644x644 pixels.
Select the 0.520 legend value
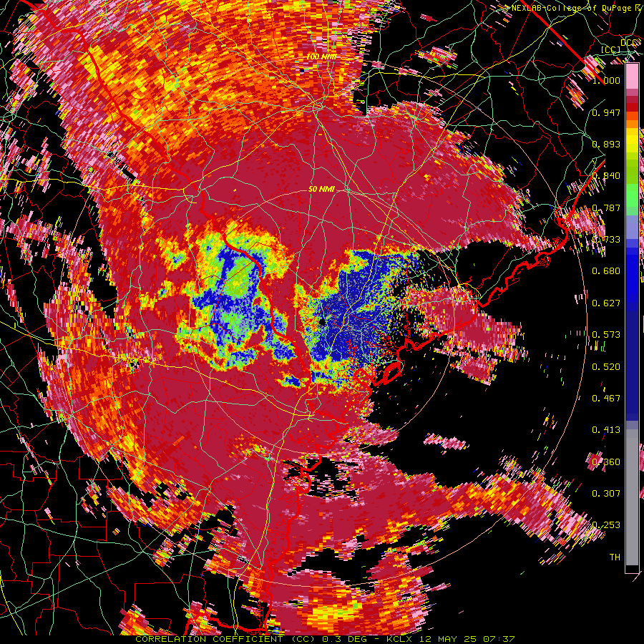coord(606,366)
